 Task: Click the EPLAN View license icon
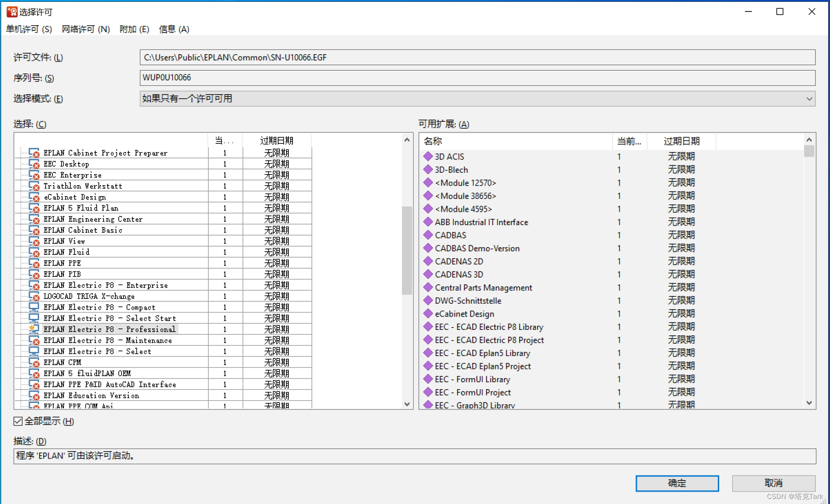[x=34, y=241]
